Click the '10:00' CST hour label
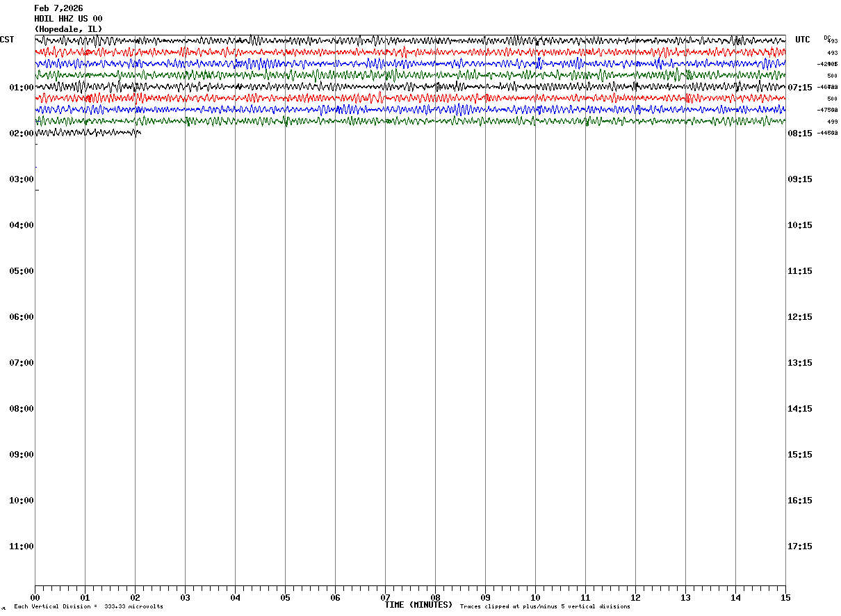 22,501
